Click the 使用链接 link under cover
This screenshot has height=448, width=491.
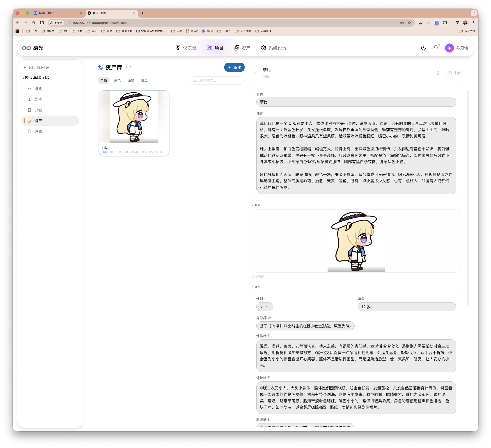pos(258,276)
